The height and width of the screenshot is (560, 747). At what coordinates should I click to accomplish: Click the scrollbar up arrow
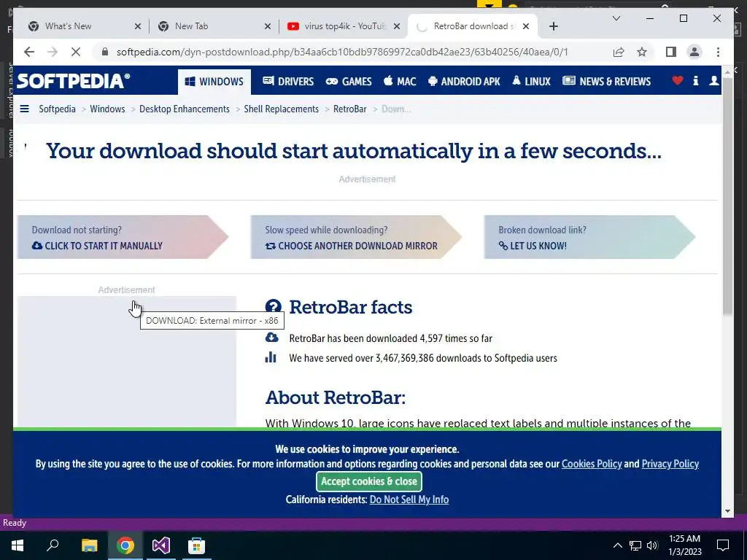tap(727, 71)
